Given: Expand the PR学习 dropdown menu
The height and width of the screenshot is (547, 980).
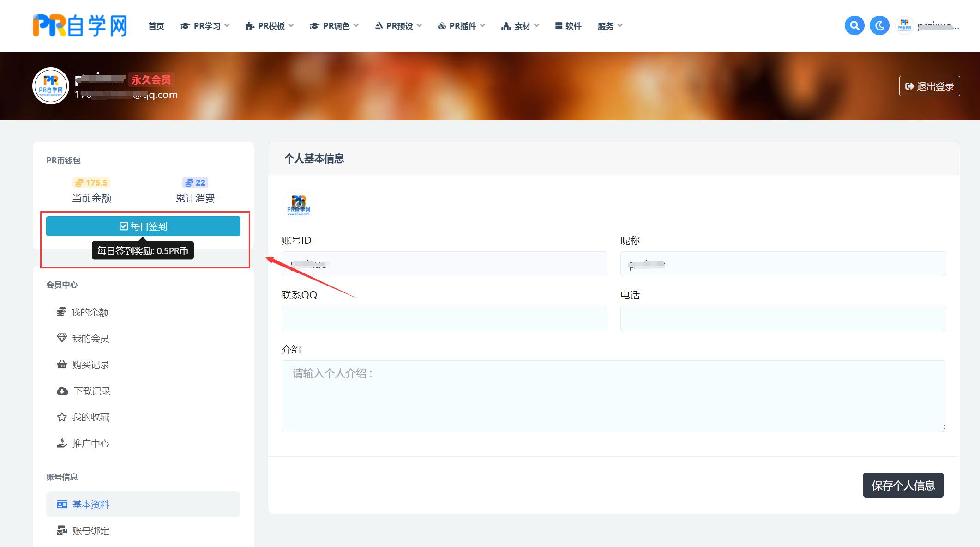Looking at the screenshot, I should (205, 26).
